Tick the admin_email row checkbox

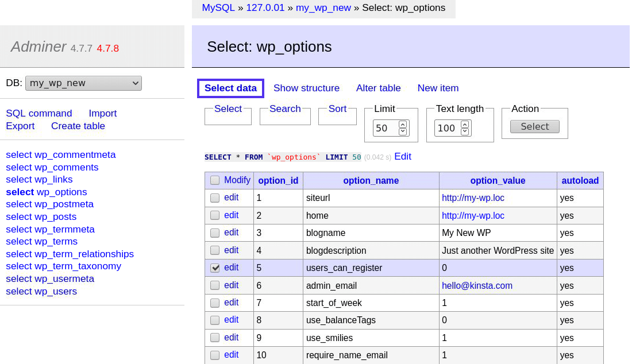215,285
